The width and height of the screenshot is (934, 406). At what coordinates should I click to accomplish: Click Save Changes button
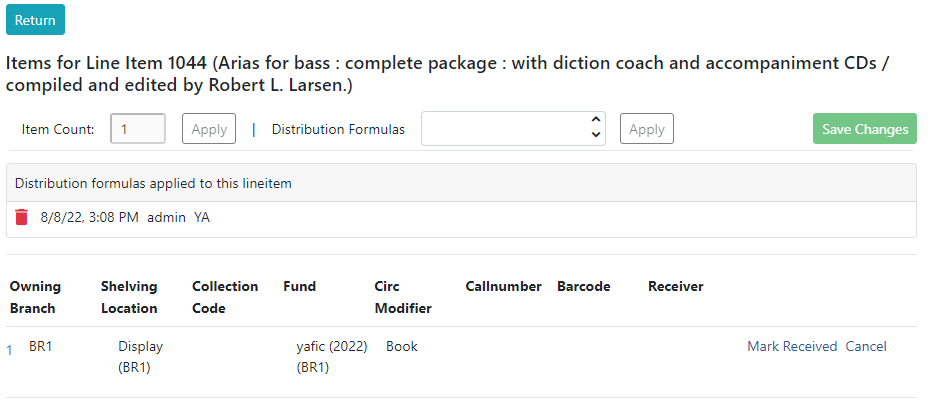865,129
